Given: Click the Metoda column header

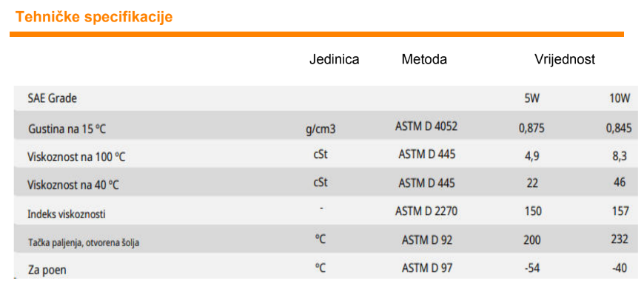Looking at the screenshot, I should 424,60.
